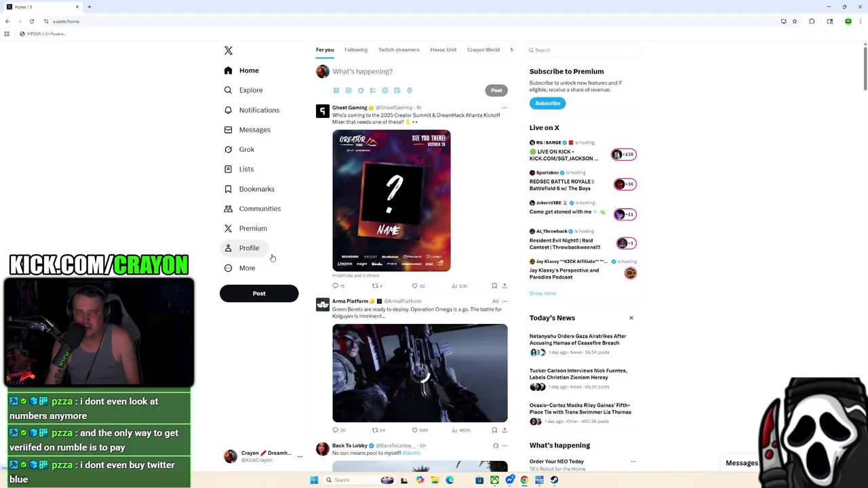Screen dimensions: 868x488
Task: Open Chrome extensions puzzle icon
Action: tap(812, 21)
